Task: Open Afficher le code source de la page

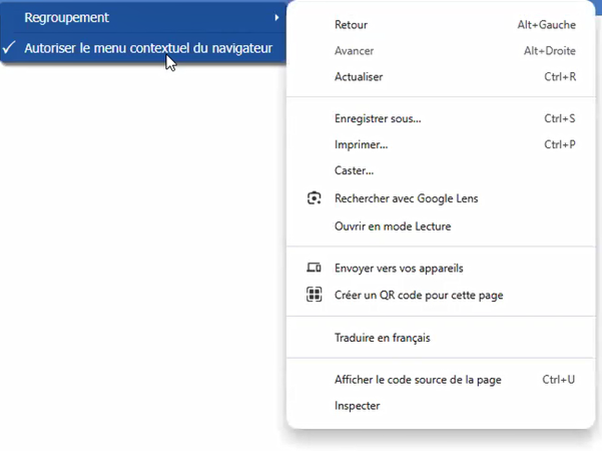Action: [441, 380]
